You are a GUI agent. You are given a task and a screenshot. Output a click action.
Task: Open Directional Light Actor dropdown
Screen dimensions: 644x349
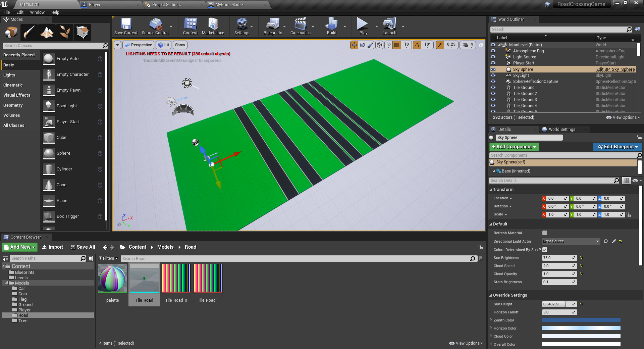571,241
